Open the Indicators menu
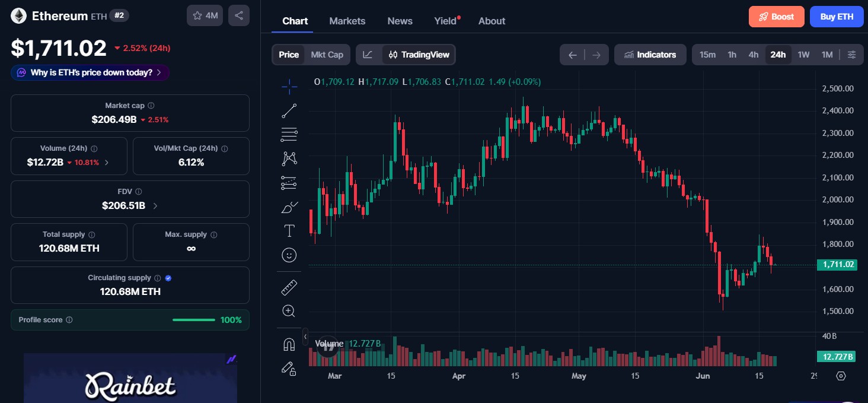 650,55
